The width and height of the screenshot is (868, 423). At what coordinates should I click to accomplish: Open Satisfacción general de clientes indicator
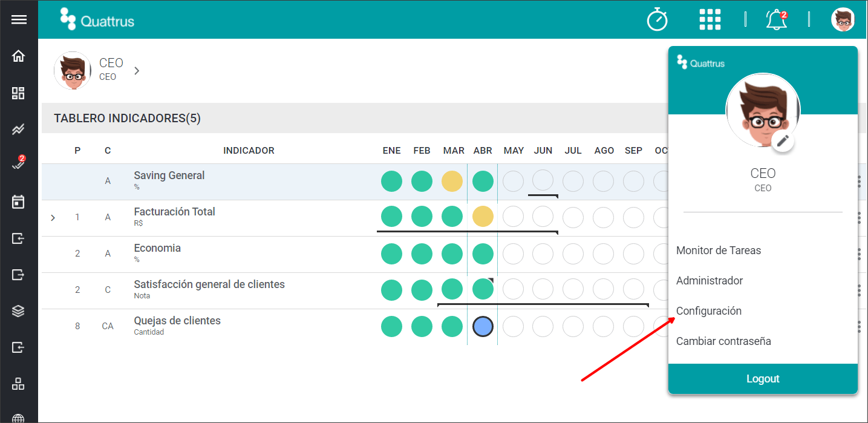click(209, 284)
